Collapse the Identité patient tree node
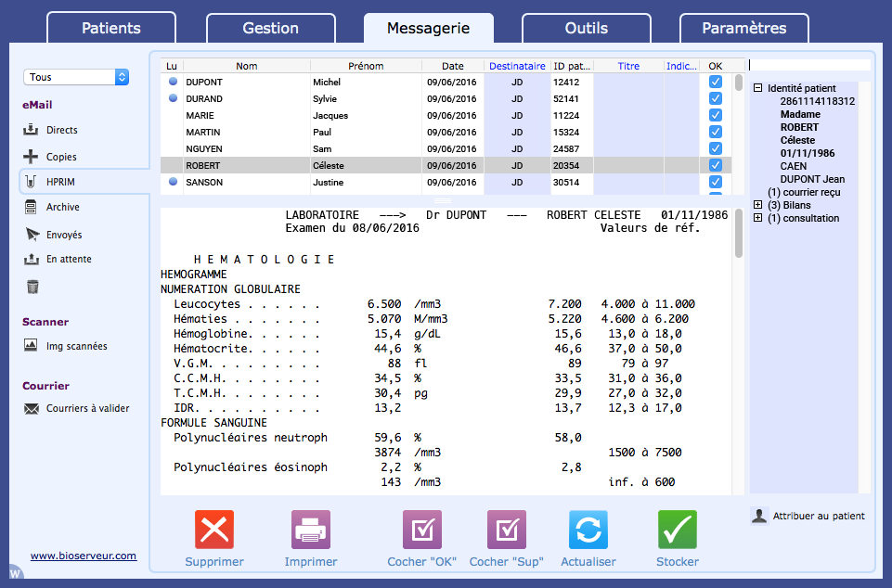The height and width of the screenshot is (588, 892). pyautogui.click(x=757, y=87)
